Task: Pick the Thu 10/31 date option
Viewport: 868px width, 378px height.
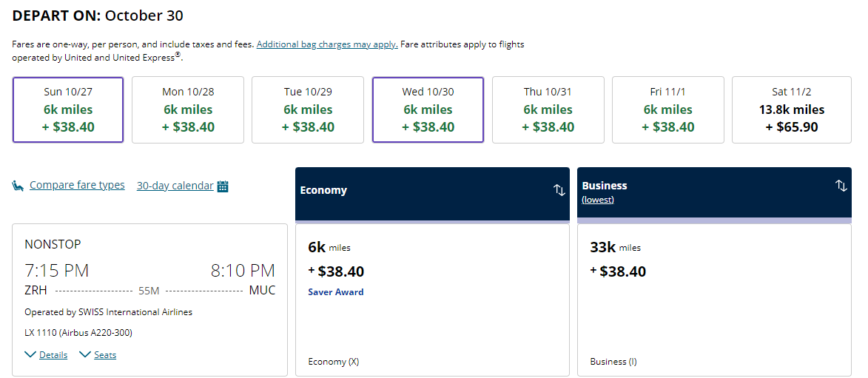Action: point(548,109)
